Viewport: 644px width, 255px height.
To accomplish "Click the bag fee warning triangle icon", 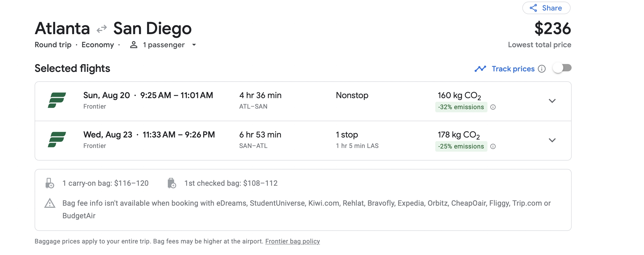I will click(50, 203).
